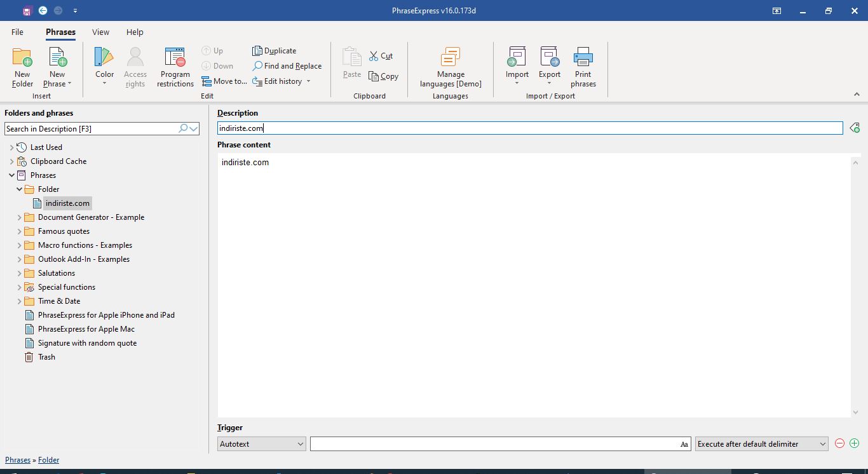Click the New Folder ribbon icon

(22, 67)
